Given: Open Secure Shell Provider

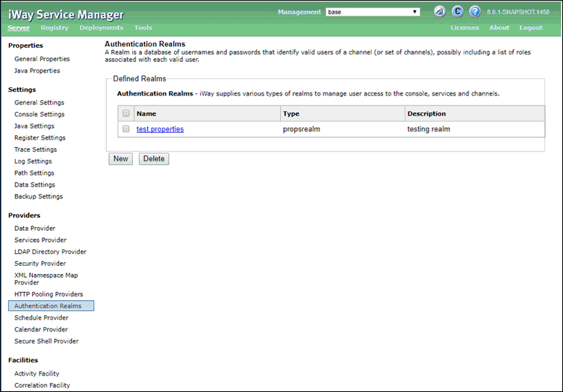Looking at the screenshot, I should [46, 341].
